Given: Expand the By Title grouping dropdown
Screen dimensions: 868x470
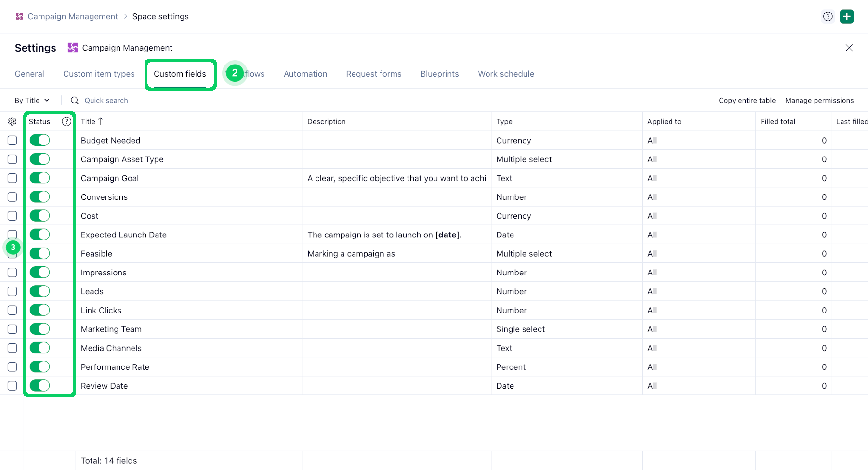Looking at the screenshot, I should pos(32,101).
